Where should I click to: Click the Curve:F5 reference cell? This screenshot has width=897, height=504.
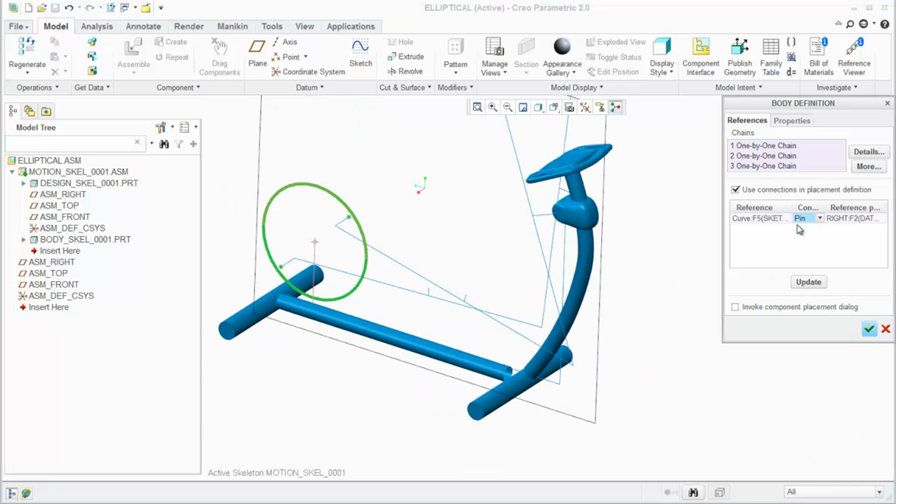761,219
